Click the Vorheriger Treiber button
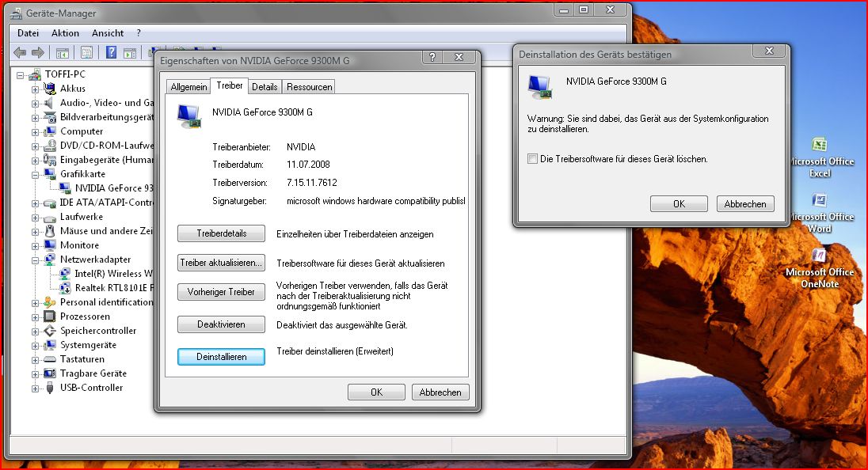 pyautogui.click(x=222, y=292)
